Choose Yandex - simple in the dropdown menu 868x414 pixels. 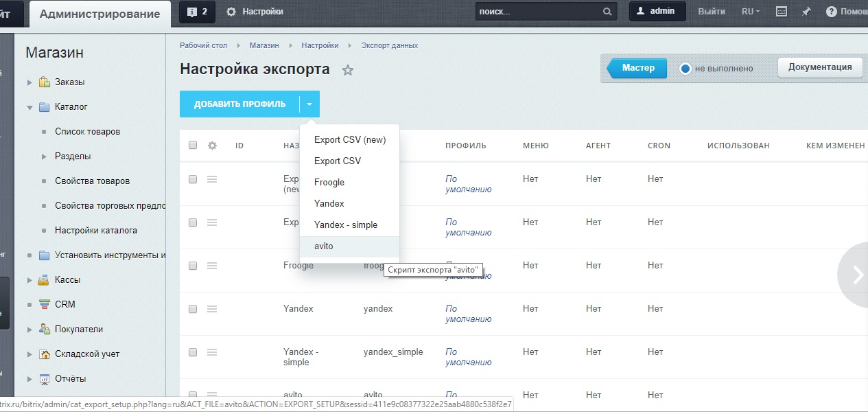click(345, 225)
